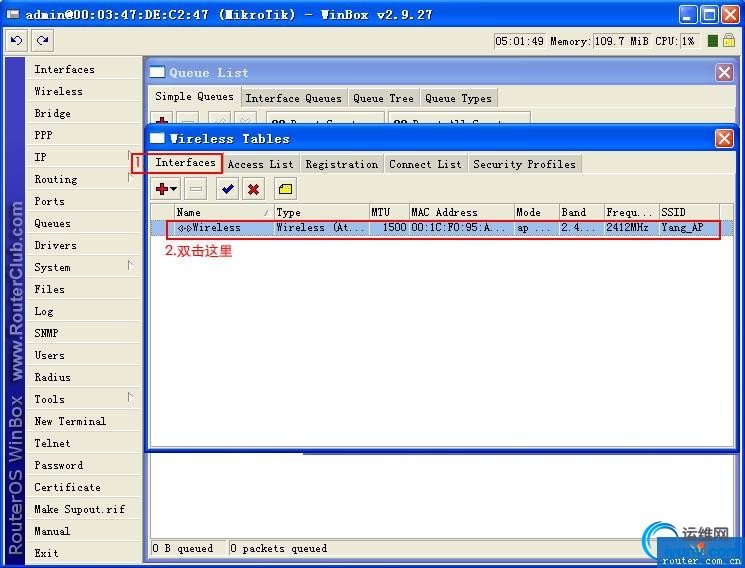Switch to the Access List tab

(x=260, y=164)
